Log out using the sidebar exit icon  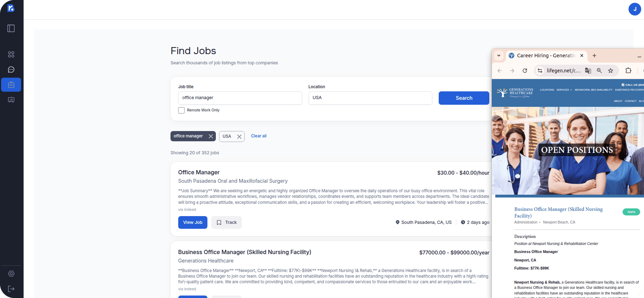pos(11,289)
